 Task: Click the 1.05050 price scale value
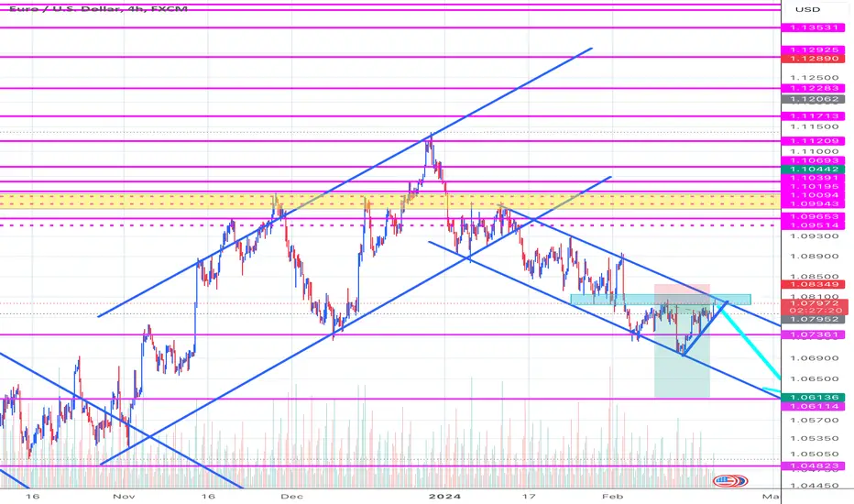(x=815, y=454)
